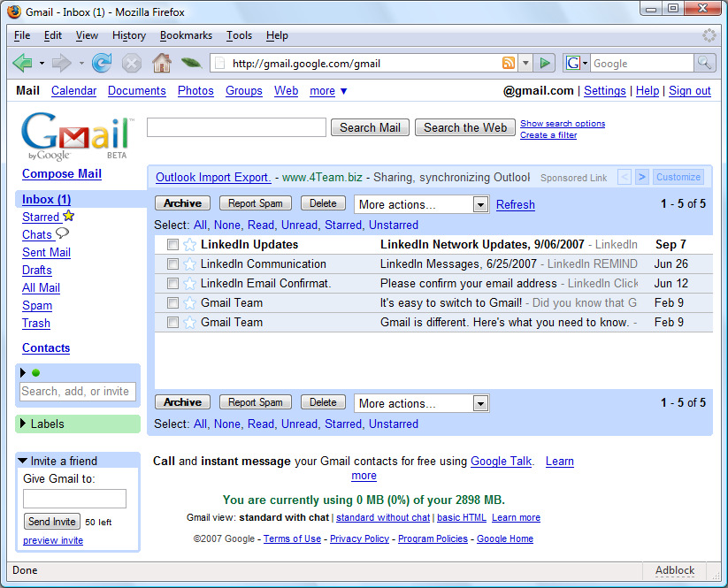Open the View menu
The width and height of the screenshot is (728, 588).
click(x=87, y=35)
